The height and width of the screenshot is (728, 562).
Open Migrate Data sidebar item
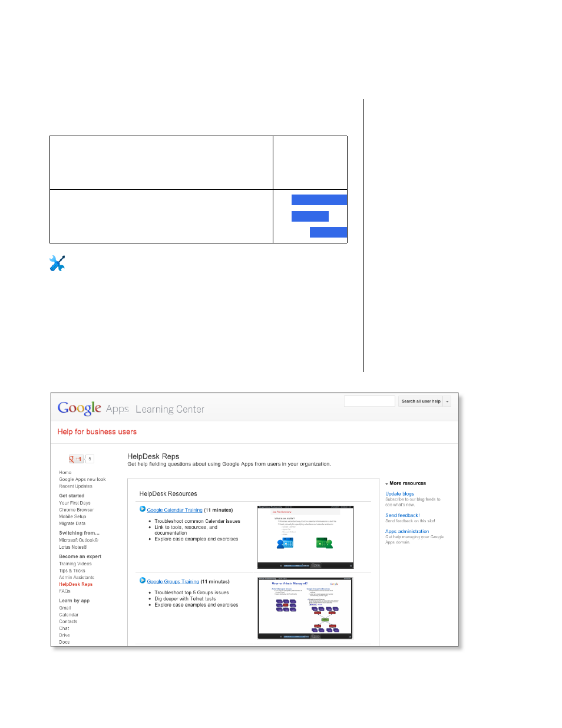(x=72, y=523)
